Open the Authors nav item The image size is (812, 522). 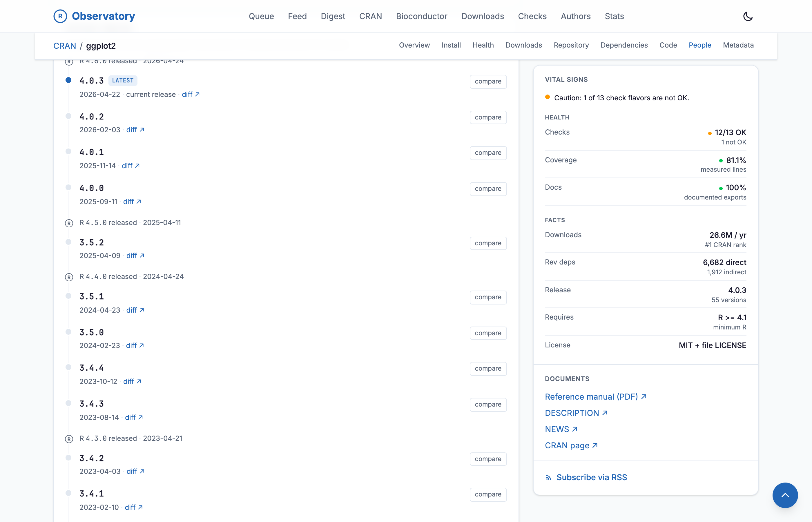click(x=575, y=16)
